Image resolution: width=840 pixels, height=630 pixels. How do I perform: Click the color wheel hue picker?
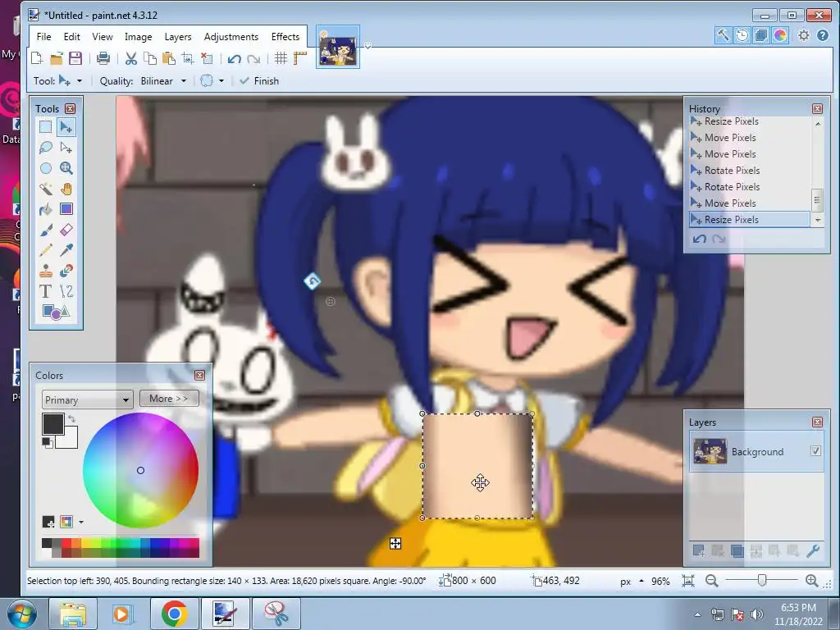[x=140, y=470]
